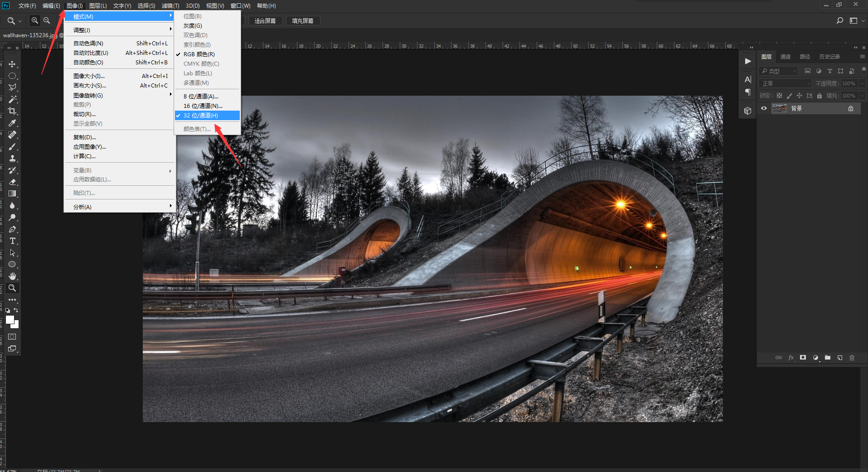Activate the Horizontal Type tool
The height and width of the screenshot is (472, 868).
(12, 241)
